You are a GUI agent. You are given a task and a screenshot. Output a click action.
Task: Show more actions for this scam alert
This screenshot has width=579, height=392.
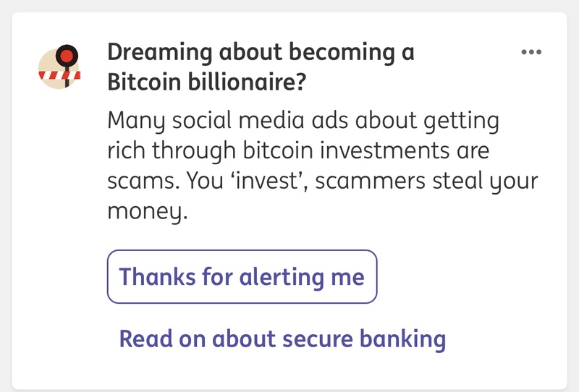pyautogui.click(x=531, y=53)
